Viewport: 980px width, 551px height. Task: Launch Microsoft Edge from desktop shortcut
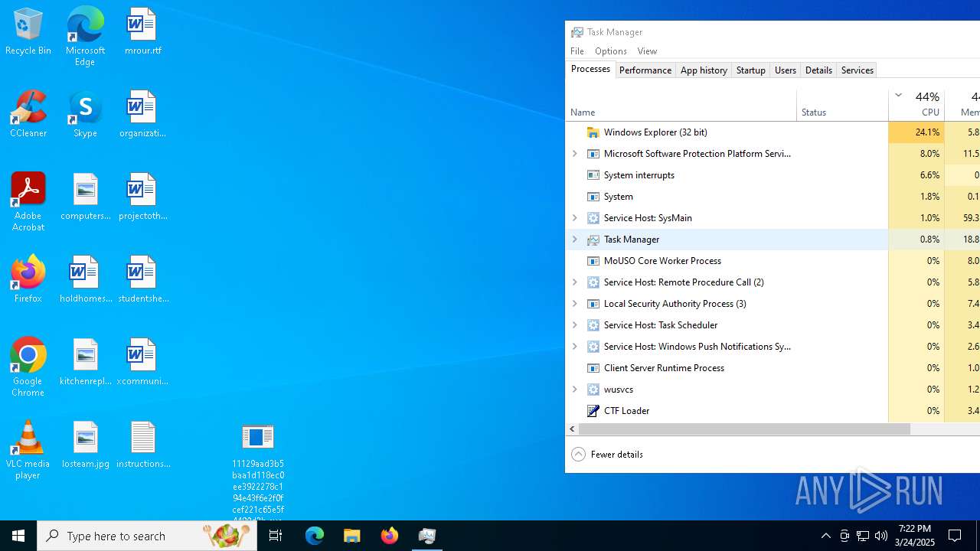pos(85,36)
